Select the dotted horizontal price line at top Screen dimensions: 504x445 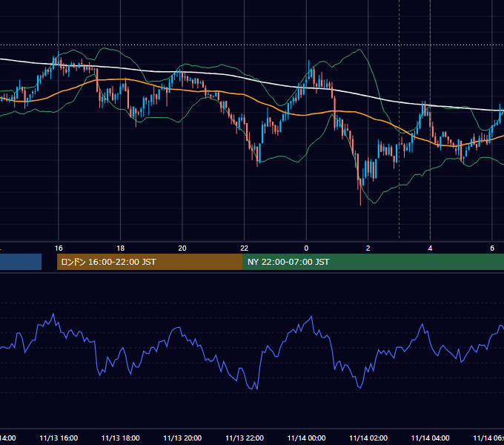(x=252, y=44)
